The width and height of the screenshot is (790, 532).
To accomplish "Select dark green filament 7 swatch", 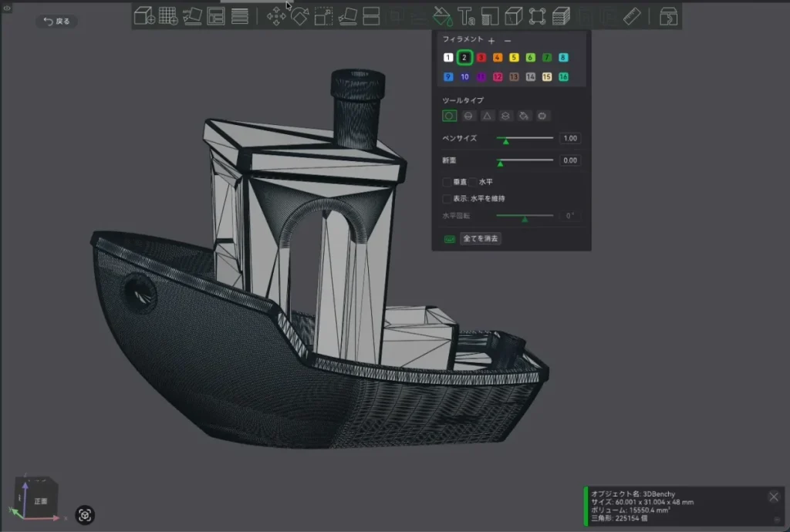I will (547, 57).
